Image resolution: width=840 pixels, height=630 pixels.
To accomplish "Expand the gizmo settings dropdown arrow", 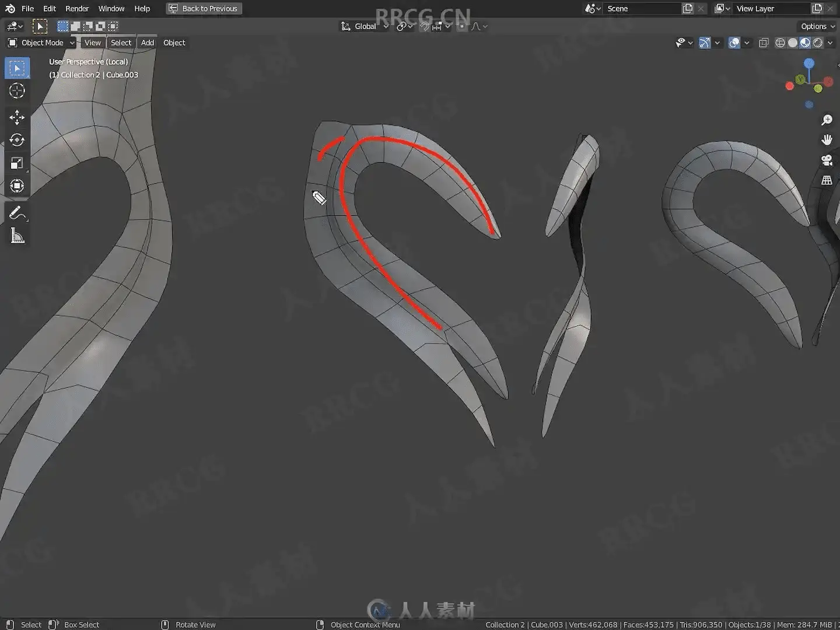I will pyautogui.click(x=717, y=43).
